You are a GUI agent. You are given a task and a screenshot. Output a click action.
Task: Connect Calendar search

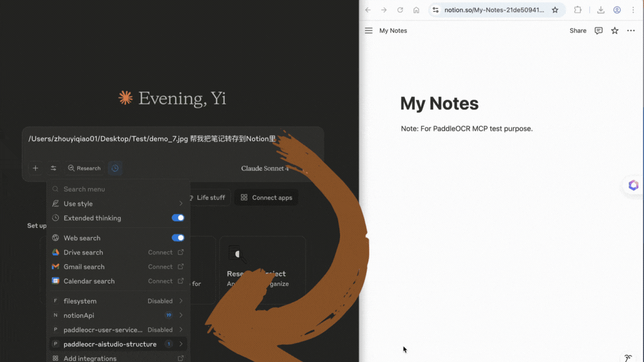pos(160,281)
